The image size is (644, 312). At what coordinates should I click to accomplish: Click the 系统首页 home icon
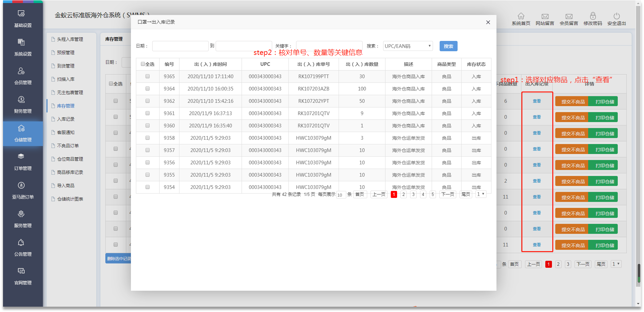click(521, 16)
